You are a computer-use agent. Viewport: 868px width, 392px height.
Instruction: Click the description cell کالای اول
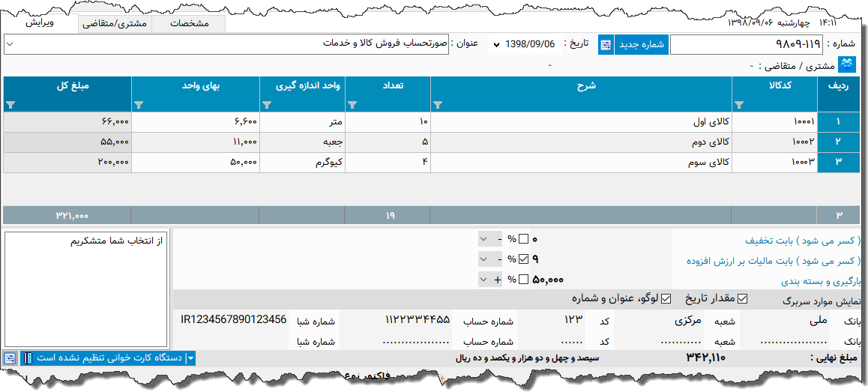[581, 122]
